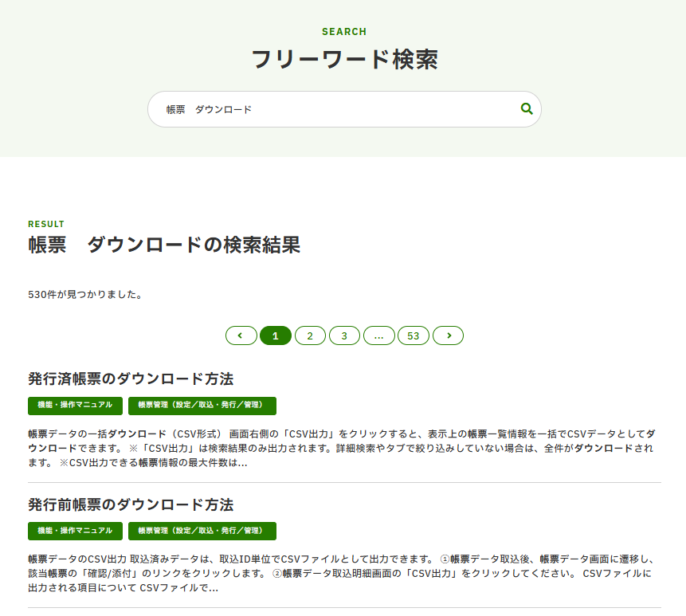Screen dimensions: 686x616
Task: Click the 530件が見つかりました result count text
Action: (x=85, y=295)
